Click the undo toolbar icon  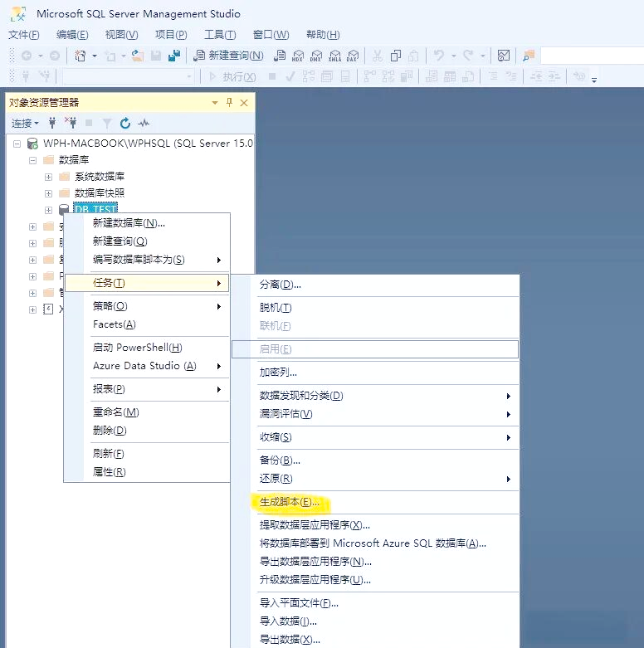coord(439,55)
